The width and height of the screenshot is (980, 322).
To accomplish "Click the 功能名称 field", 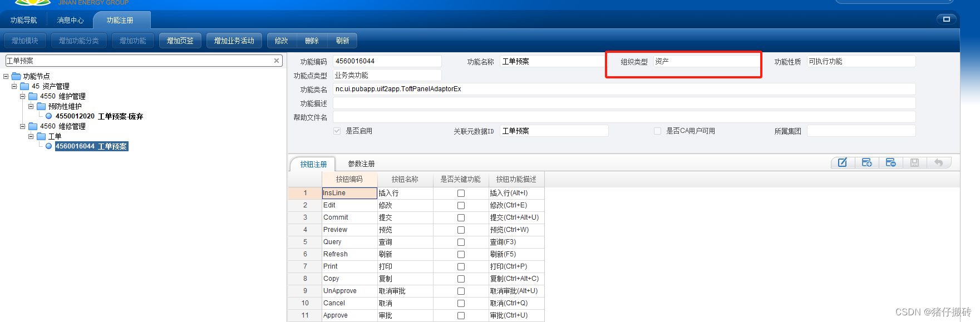I will 553,61.
